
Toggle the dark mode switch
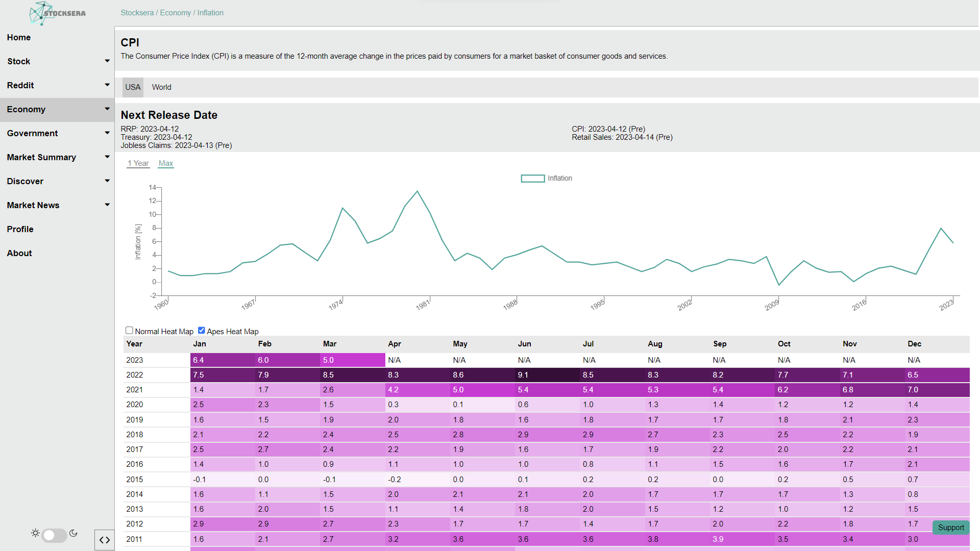tap(54, 535)
